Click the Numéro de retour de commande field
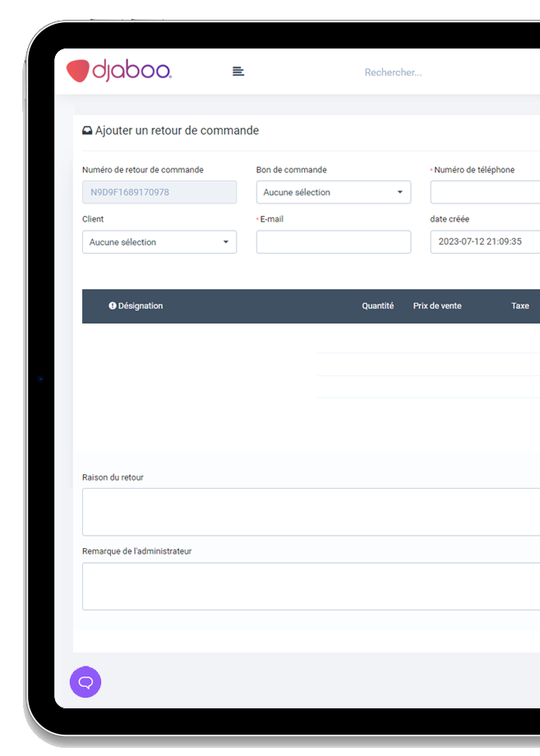Viewport: 540px width, 756px height. point(159,192)
